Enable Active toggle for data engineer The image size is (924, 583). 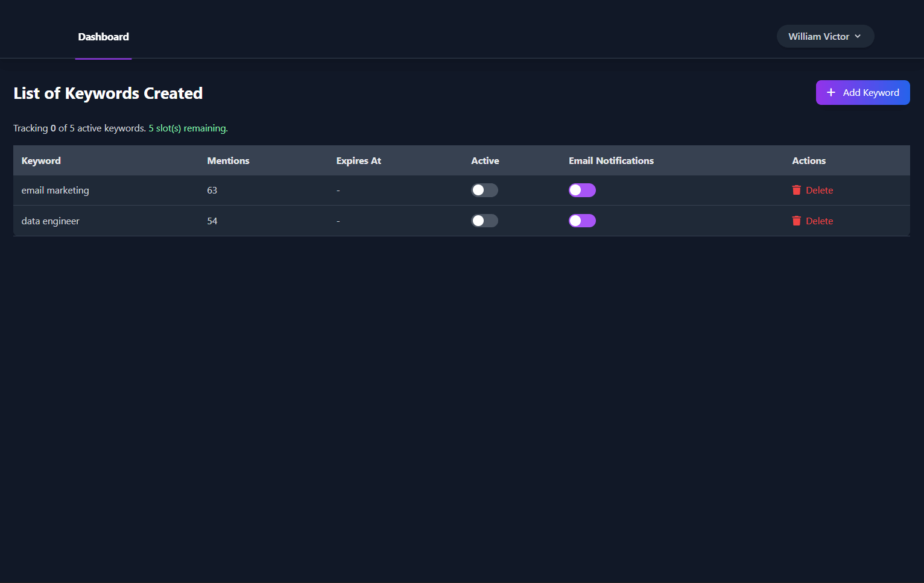point(484,221)
